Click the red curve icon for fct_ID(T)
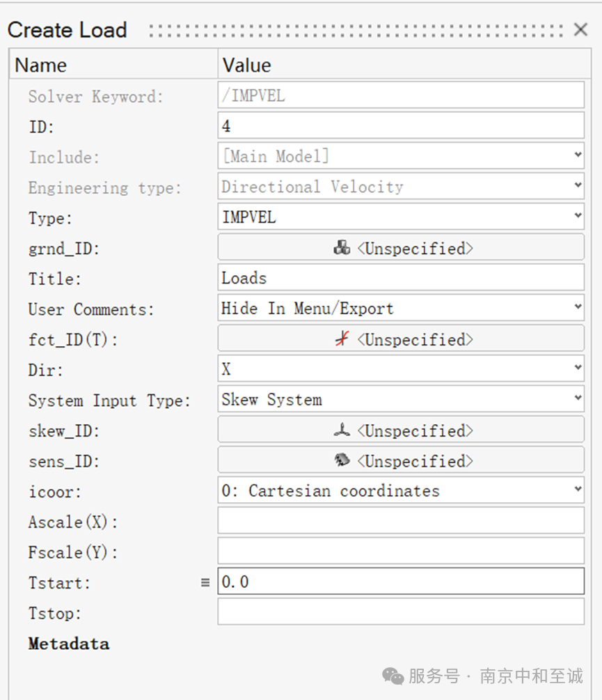This screenshot has width=602, height=700. [342, 339]
